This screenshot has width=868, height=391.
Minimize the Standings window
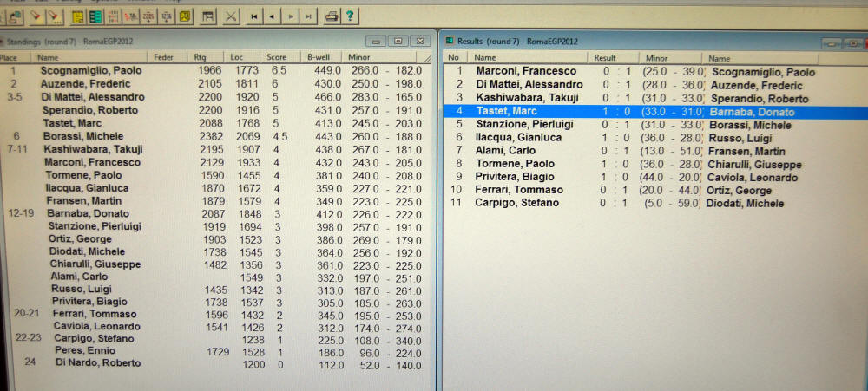(x=376, y=42)
